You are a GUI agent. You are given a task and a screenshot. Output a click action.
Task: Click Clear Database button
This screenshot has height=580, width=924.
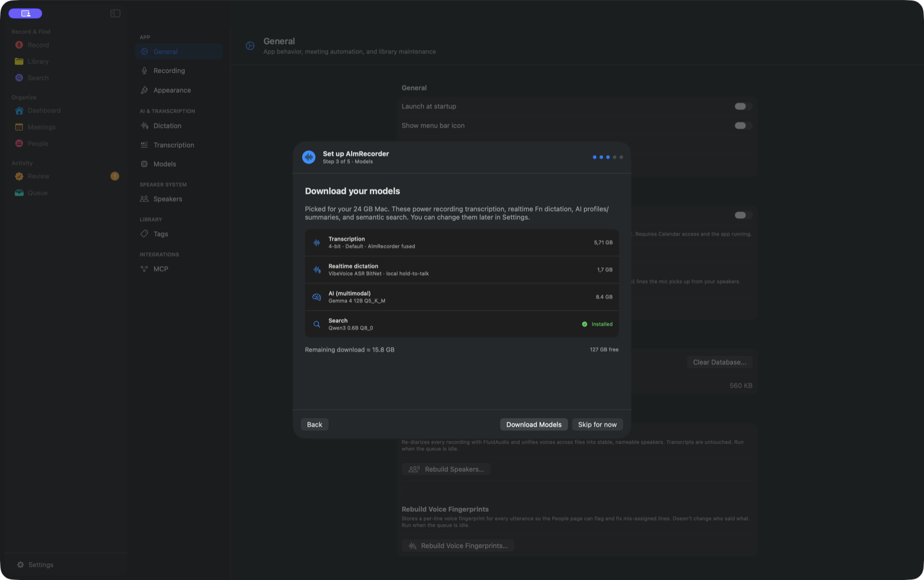720,362
